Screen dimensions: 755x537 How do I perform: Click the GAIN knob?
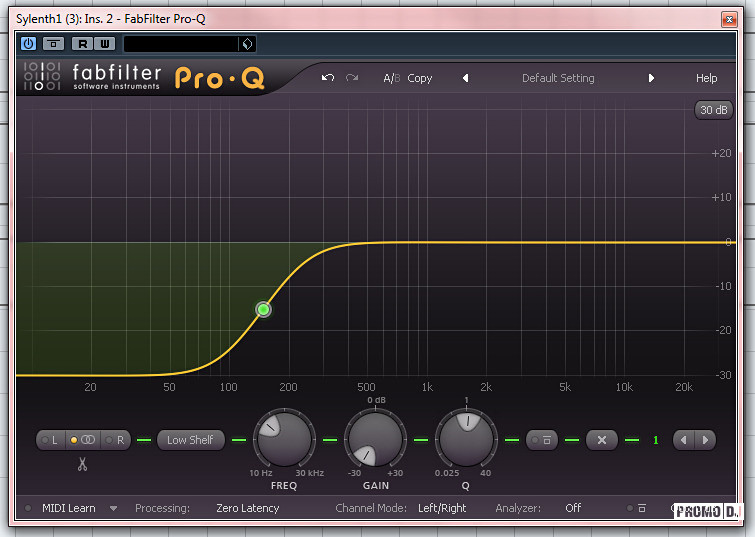[375, 440]
